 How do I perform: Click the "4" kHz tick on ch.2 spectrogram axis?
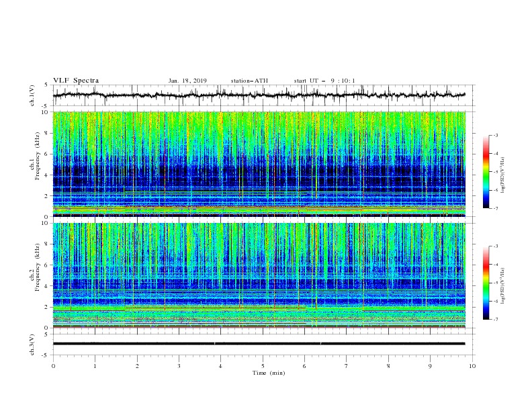(47, 286)
